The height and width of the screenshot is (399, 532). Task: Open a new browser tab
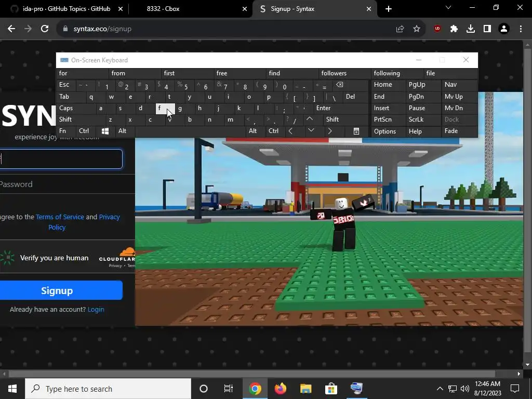point(389,9)
